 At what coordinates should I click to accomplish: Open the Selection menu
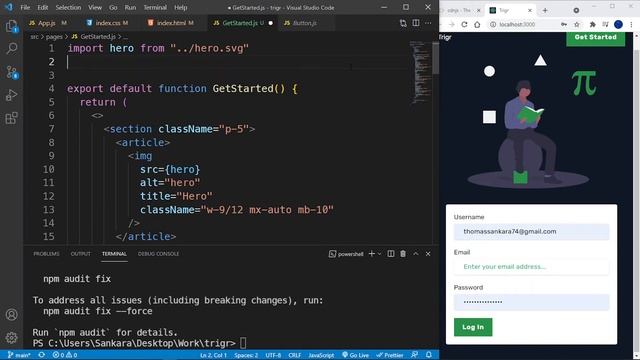pos(68,7)
